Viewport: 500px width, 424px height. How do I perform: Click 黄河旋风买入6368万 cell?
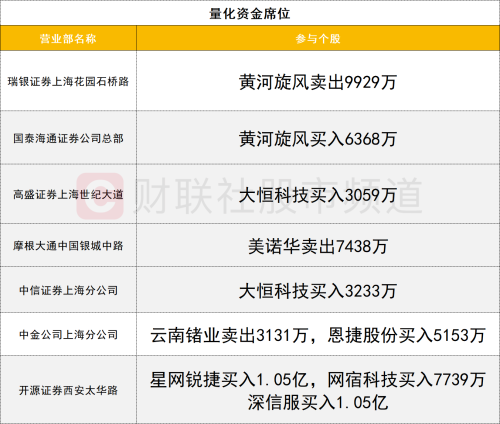point(318,139)
